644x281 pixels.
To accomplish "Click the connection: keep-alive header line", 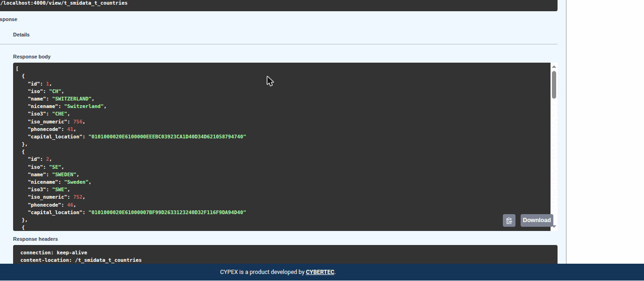I will (54, 252).
